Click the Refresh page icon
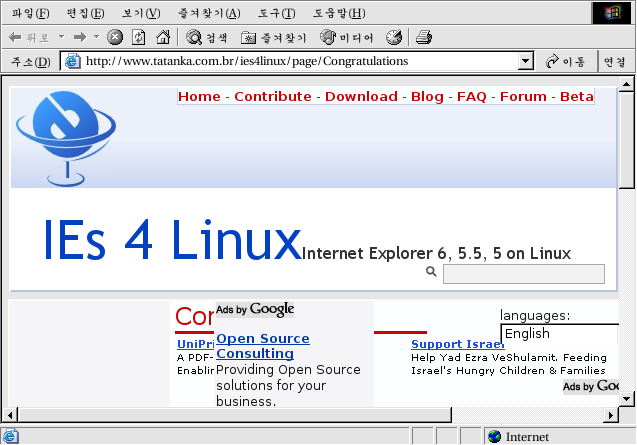This screenshot has height=445, width=637. 139,37
